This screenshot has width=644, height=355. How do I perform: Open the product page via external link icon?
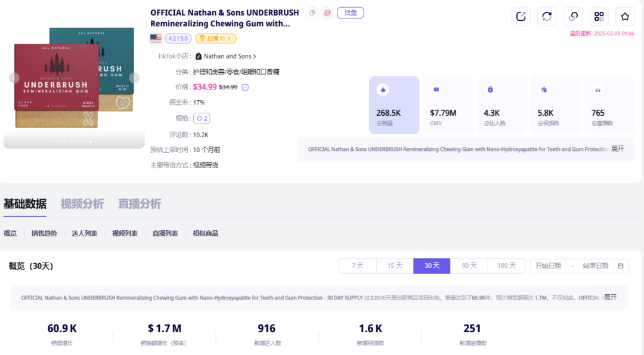521,16
